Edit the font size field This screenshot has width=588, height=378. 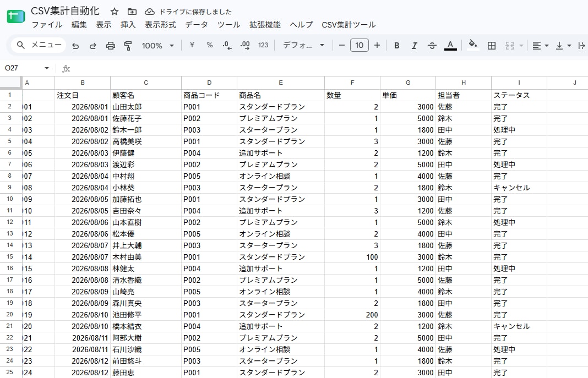[x=360, y=45]
